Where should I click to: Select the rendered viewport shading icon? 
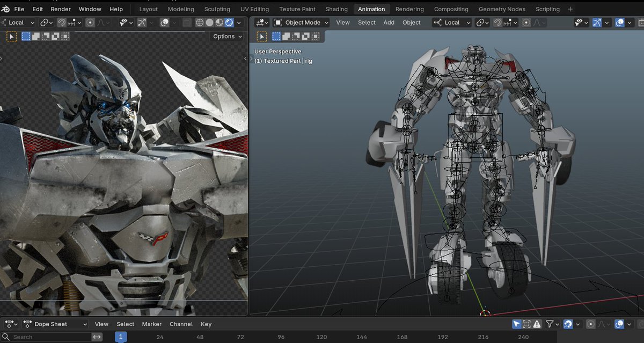[228, 22]
